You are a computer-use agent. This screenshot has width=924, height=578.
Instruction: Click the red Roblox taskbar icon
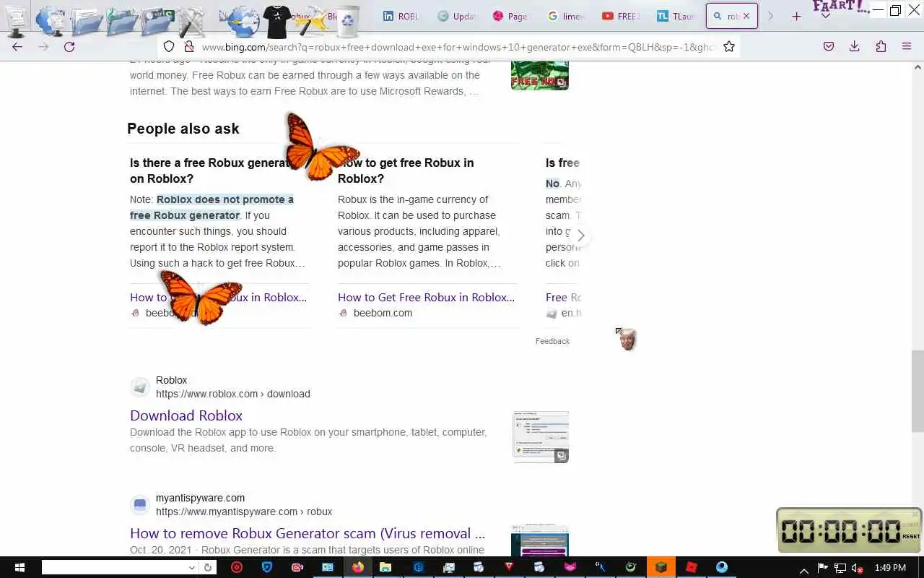692,567
